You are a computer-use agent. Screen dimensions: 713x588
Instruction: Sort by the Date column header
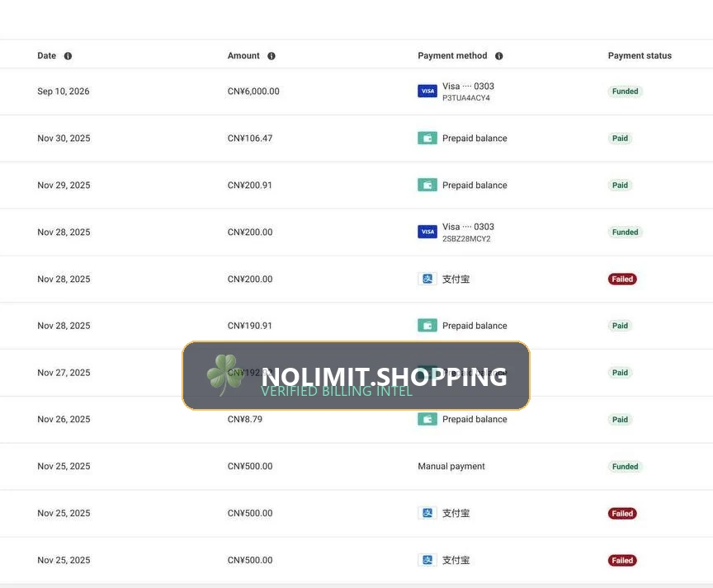tap(46, 55)
